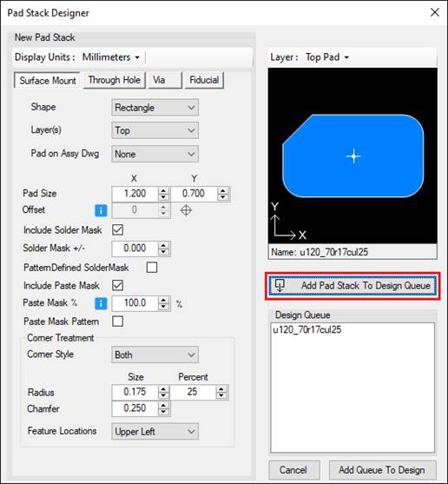Expand the Corner Style dropdown
The image size is (448, 484).
point(155,355)
